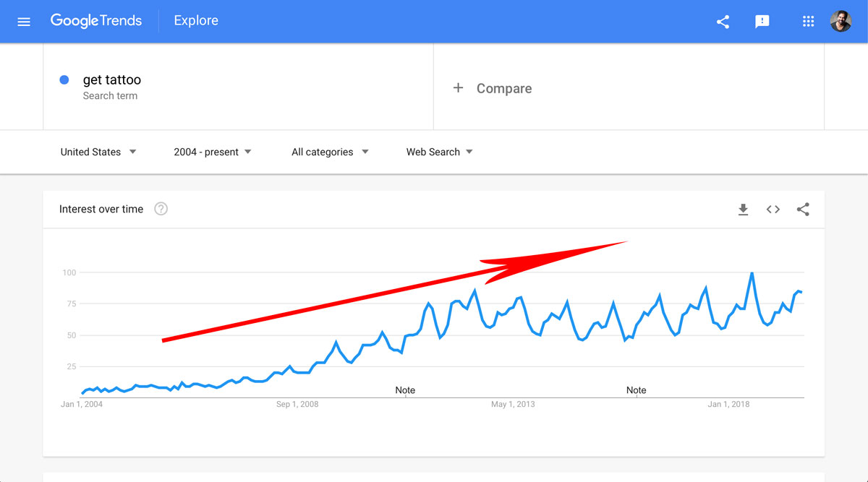Open the user profile avatar
The width and height of the screenshot is (868, 482).
pyautogui.click(x=841, y=21)
